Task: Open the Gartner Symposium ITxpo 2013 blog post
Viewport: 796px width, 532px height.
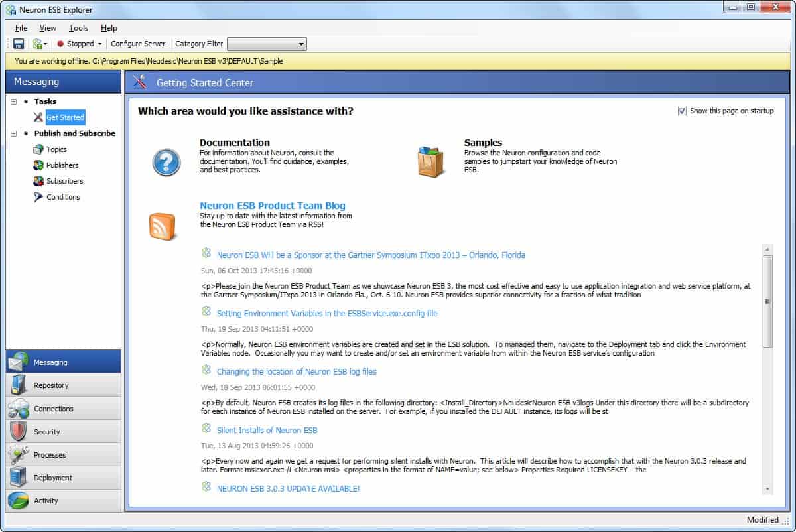Action: point(371,255)
